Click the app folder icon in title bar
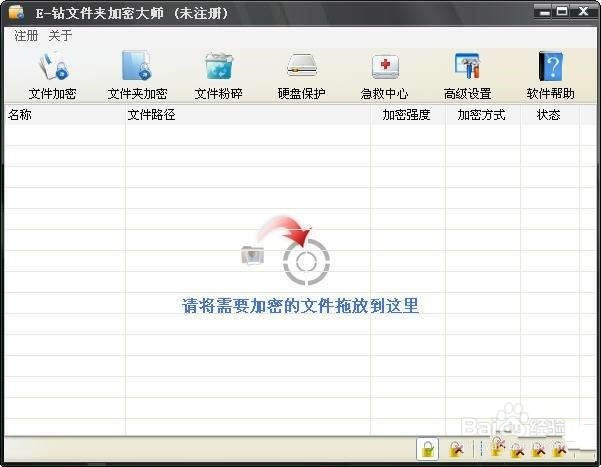 [x=16, y=12]
